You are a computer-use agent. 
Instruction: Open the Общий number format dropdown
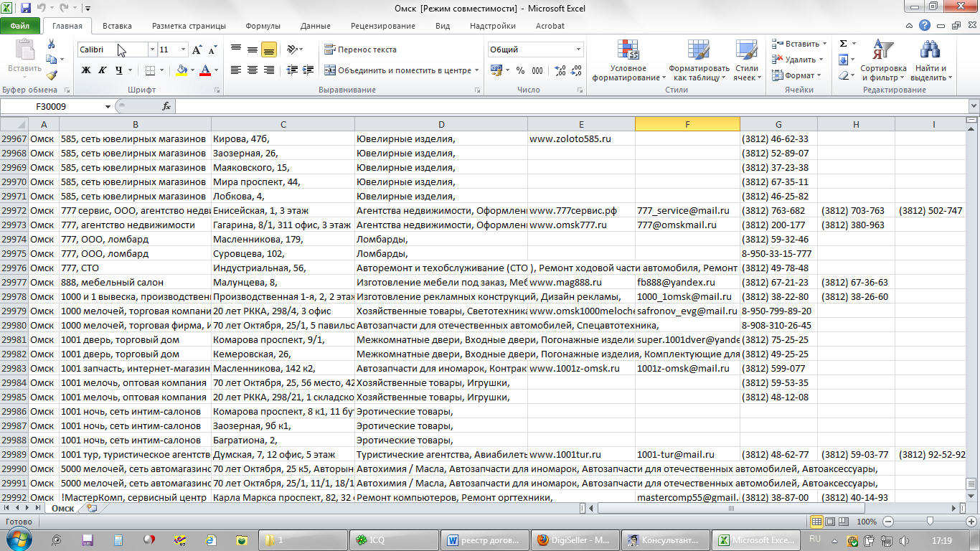(x=578, y=50)
